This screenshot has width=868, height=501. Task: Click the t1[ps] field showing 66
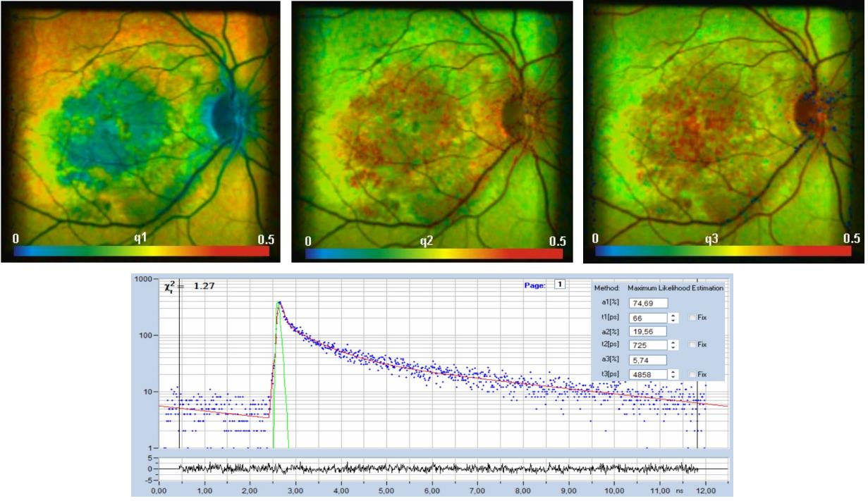click(646, 318)
